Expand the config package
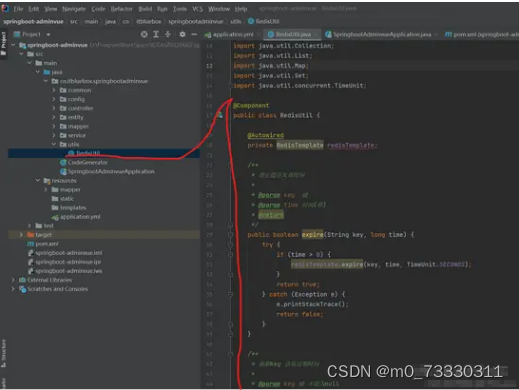The image size is (519, 390). click(54, 99)
